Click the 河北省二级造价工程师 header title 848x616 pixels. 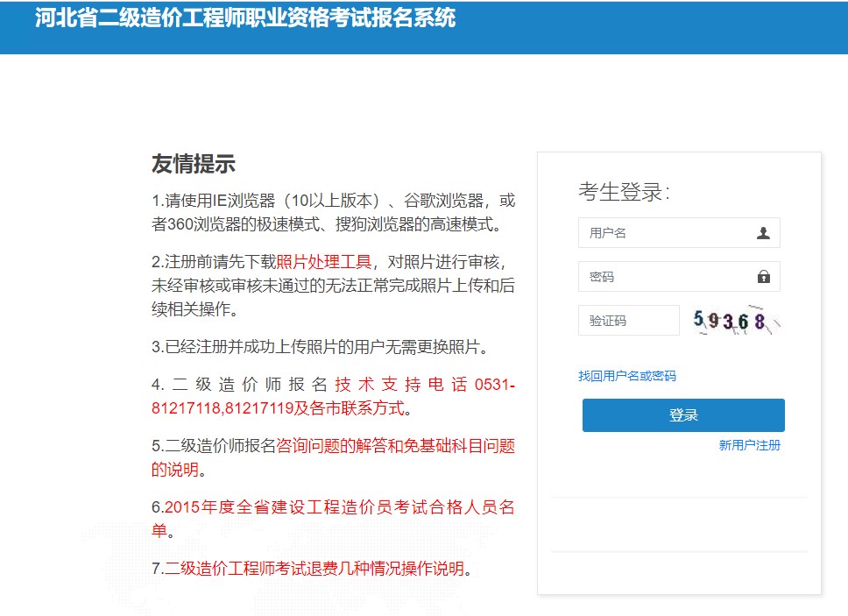(x=245, y=19)
